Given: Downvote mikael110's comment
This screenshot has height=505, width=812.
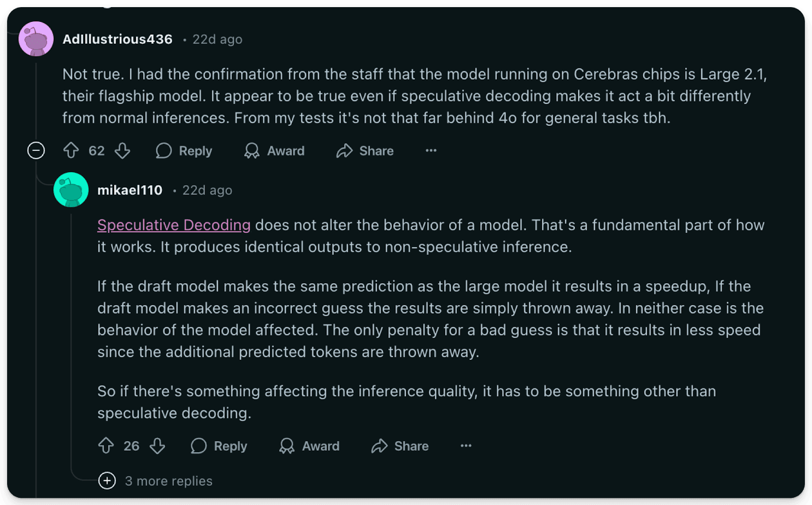Looking at the screenshot, I should [157, 446].
